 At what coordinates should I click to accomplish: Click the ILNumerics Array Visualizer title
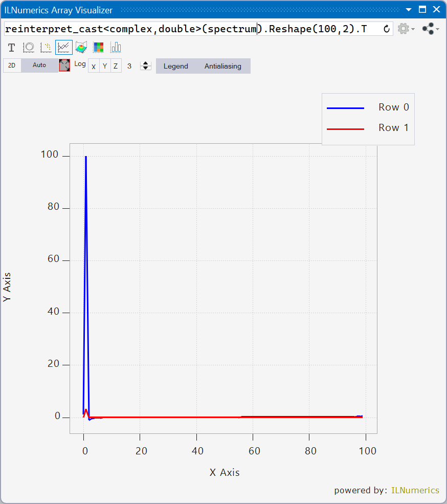click(x=58, y=10)
